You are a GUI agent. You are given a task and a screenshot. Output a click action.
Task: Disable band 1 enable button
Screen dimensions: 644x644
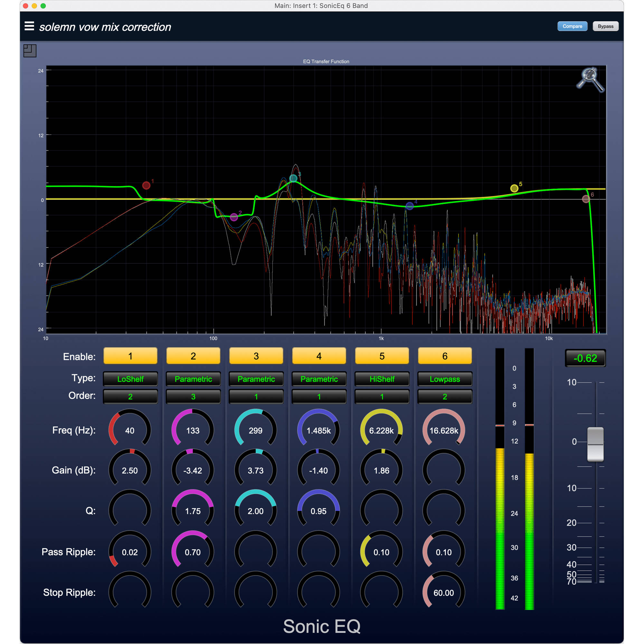(130, 356)
